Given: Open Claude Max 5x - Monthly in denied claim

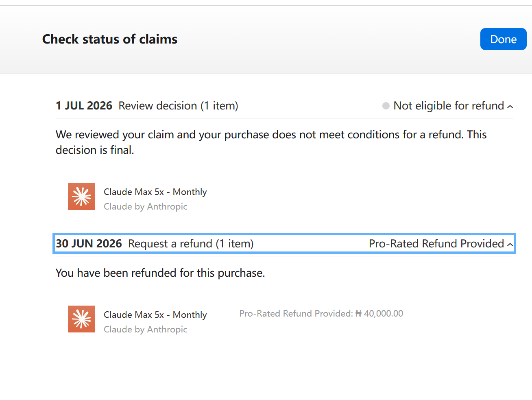Looking at the screenshot, I should pyautogui.click(x=155, y=192).
